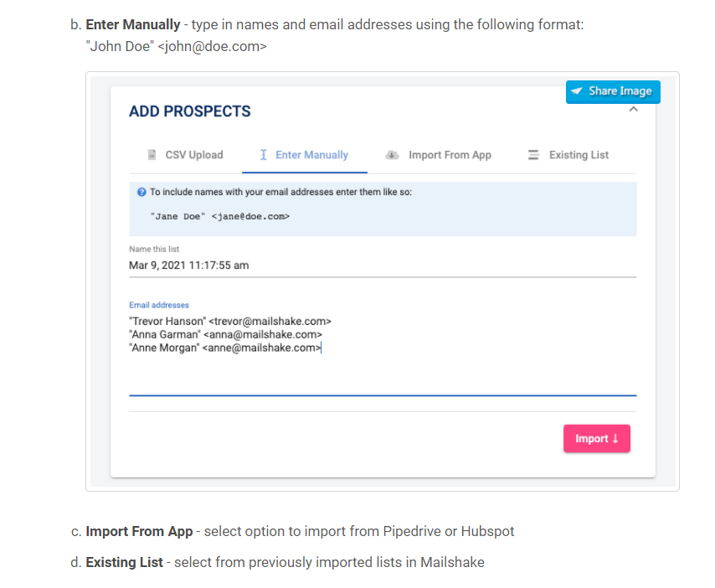Screen dimensions: 715x588
Task: Click the Existing List list icon
Action: point(533,154)
